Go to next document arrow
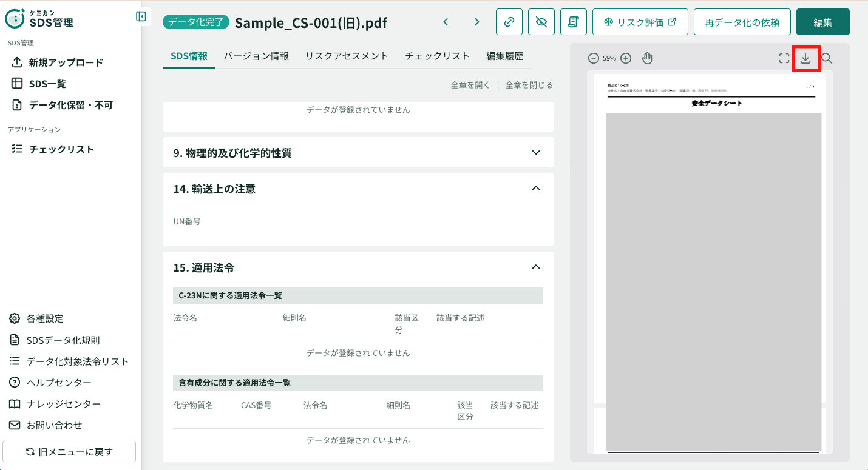868x470 pixels. point(477,22)
